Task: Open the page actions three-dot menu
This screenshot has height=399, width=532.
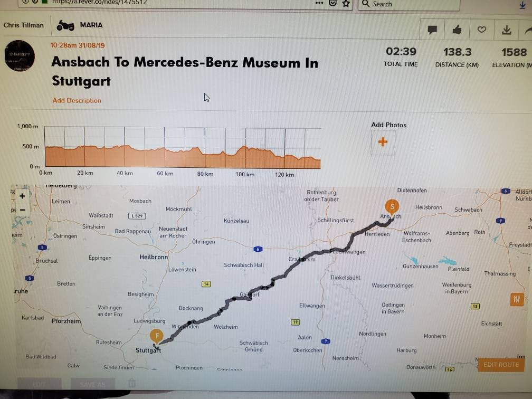Action: pyautogui.click(x=319, y=3)
